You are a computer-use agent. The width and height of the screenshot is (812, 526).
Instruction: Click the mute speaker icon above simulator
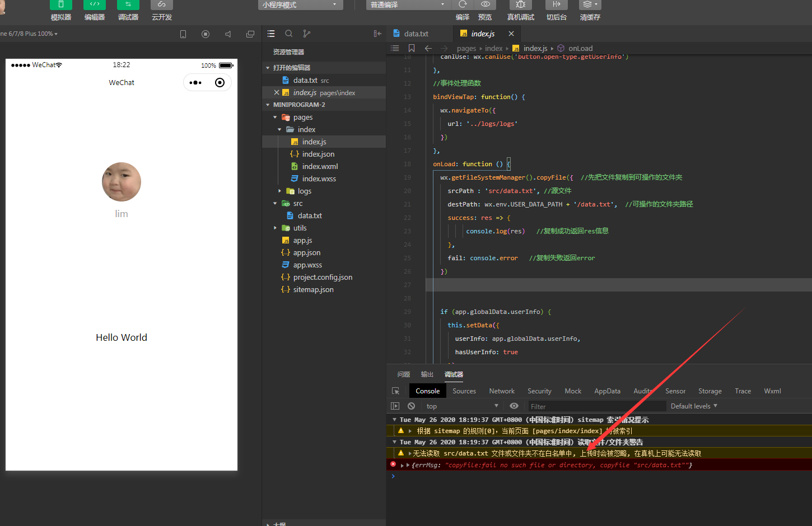coord(228,34)
